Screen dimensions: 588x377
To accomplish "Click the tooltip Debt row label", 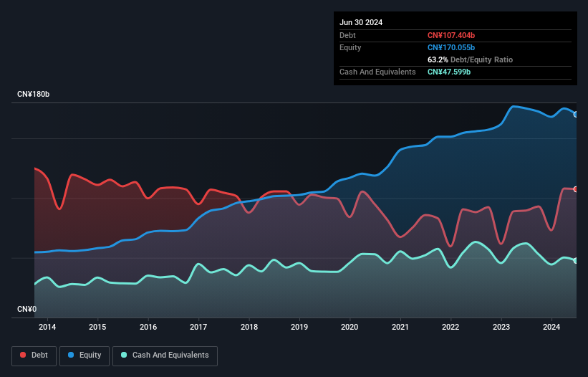I will [x=347, y=35].
